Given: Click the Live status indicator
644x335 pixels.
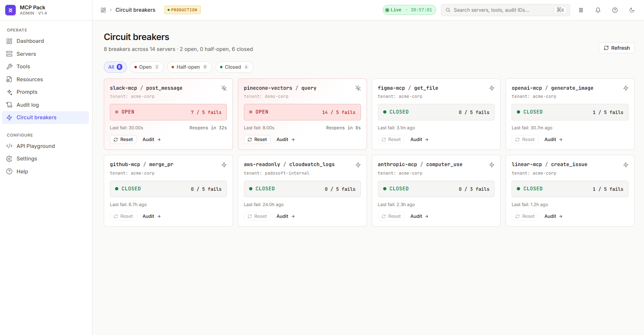Looking at the screenshot, I should (x=409, y=10).
